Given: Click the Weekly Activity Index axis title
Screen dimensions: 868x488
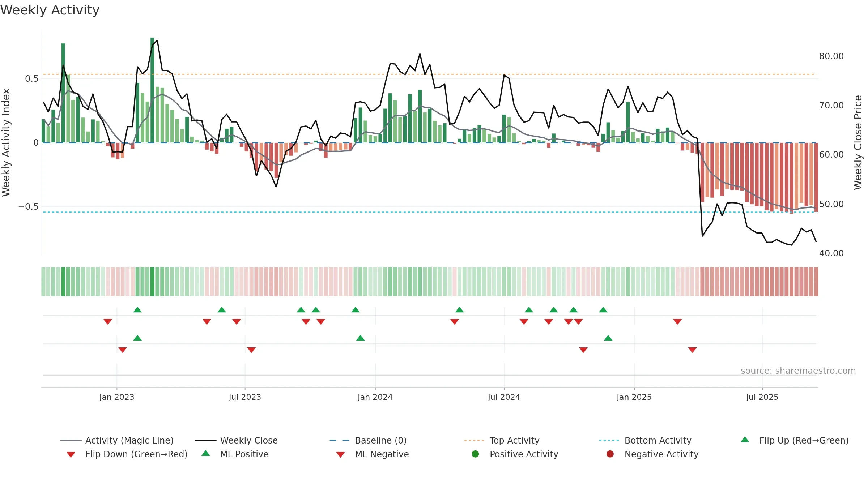Looking at the screenshot, I should click(x=6, y=142).
